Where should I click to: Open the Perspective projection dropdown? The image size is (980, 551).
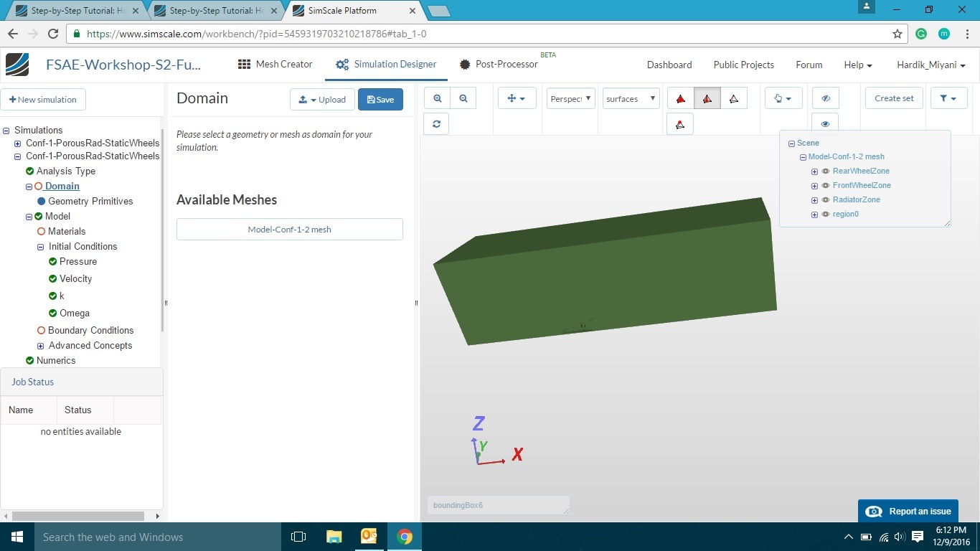[x=570, y=98]
